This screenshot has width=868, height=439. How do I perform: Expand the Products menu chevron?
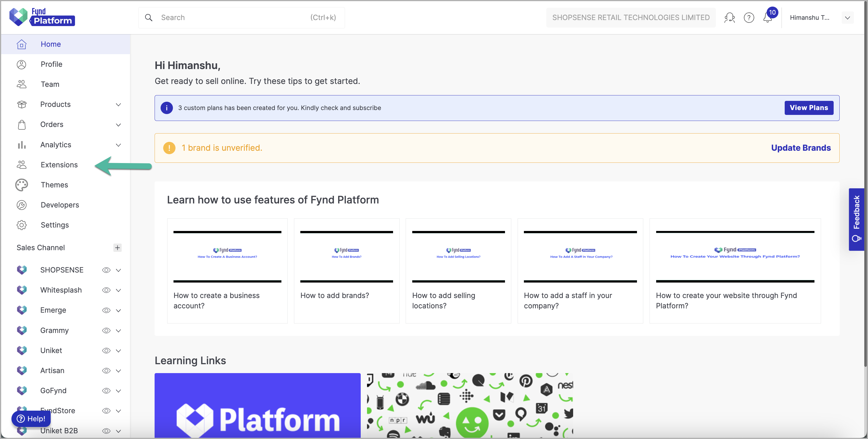click(118, 105)
